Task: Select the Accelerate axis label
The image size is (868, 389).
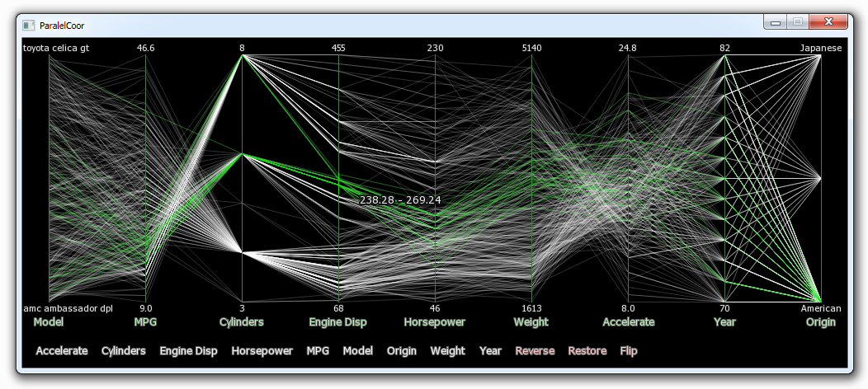Action: click(x=628, y=322)
